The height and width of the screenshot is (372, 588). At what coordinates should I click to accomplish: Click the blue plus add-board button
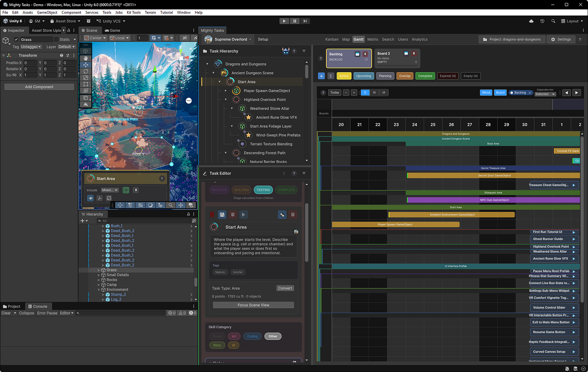point(321,76)
